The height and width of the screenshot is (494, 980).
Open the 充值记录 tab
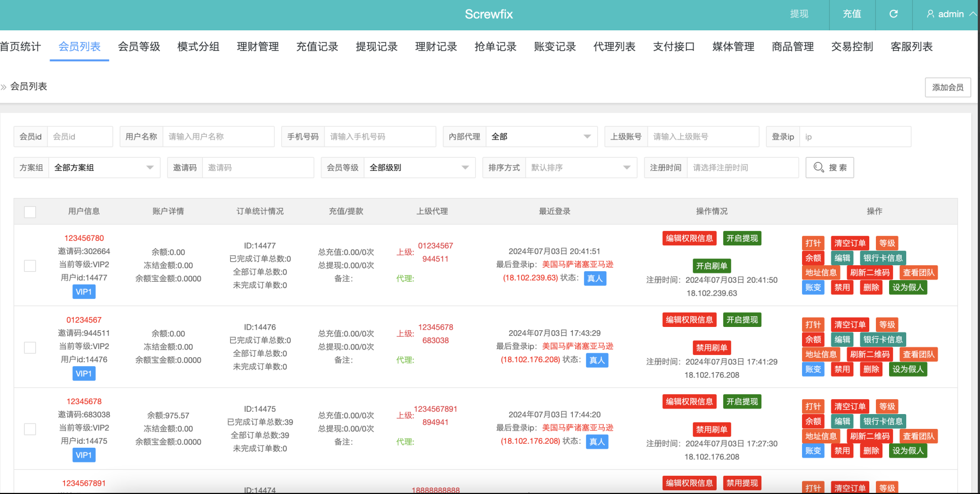pyautogui.click(x=317, y=46)
